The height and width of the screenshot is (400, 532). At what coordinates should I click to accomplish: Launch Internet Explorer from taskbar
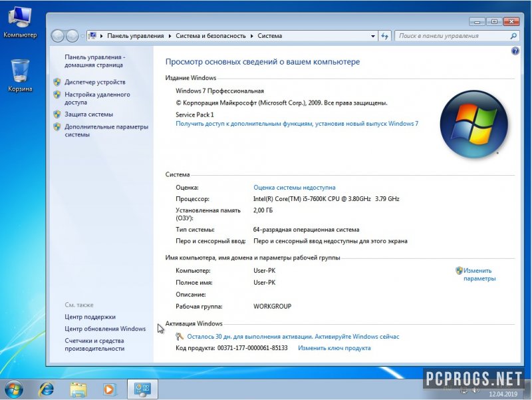(x=47, y=389)
